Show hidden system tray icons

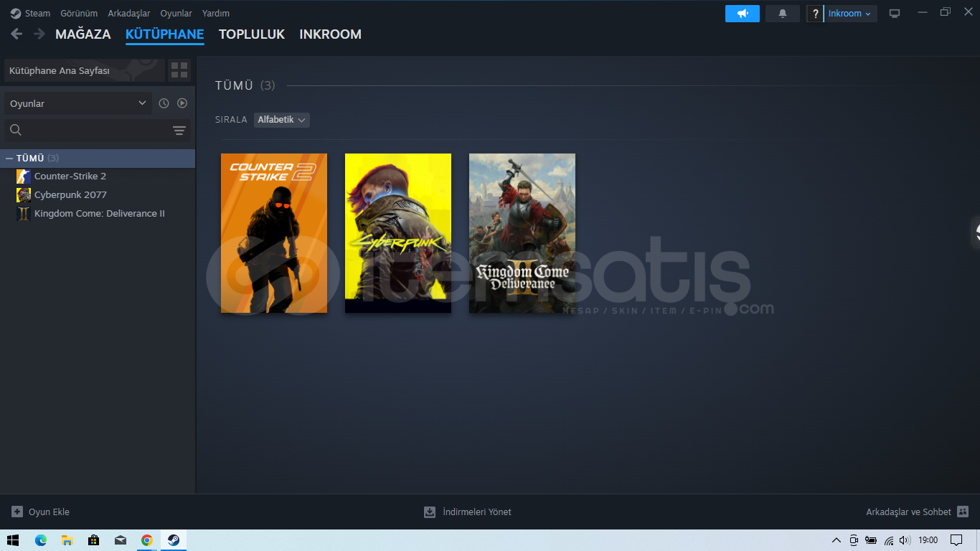(x=836, y=540)
